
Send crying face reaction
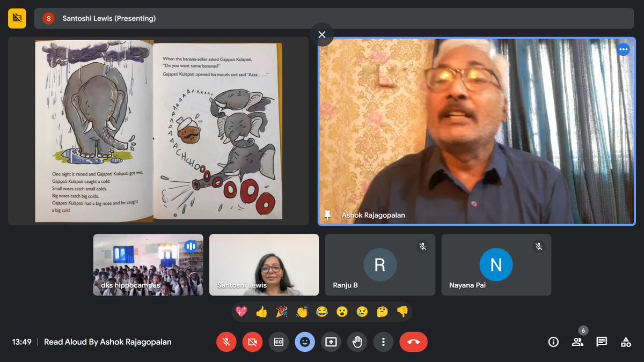pos(362,312)
